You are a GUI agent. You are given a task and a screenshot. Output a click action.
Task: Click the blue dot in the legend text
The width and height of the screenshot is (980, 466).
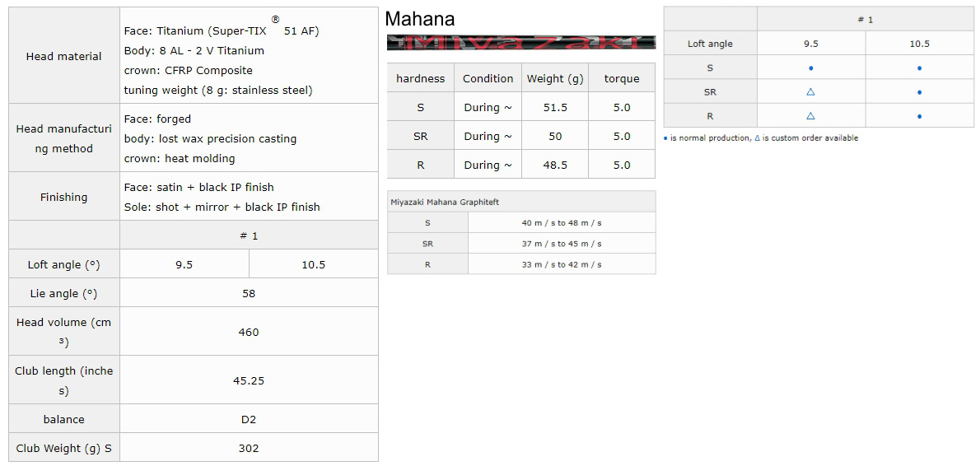pyautogui.click(x=665, y=138)
